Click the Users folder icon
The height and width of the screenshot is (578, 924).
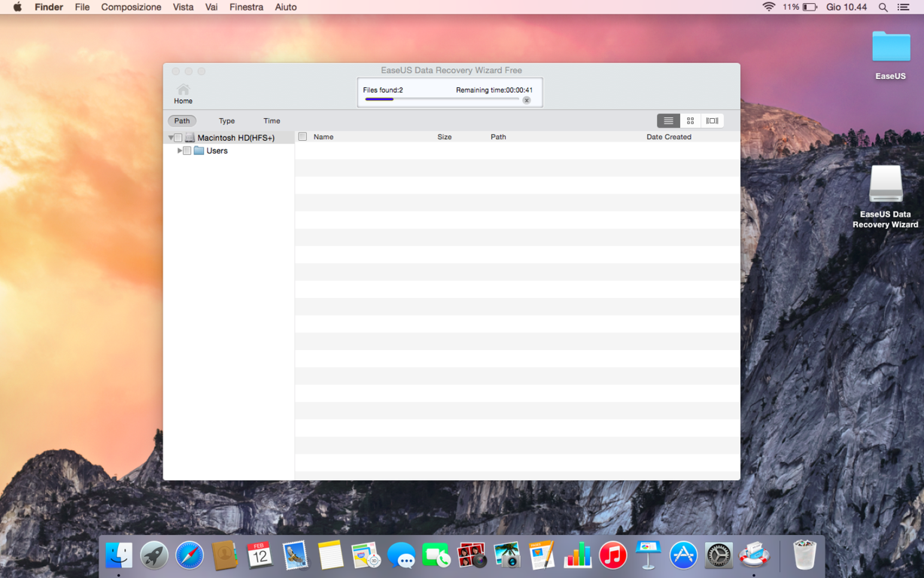pos(199,151)
